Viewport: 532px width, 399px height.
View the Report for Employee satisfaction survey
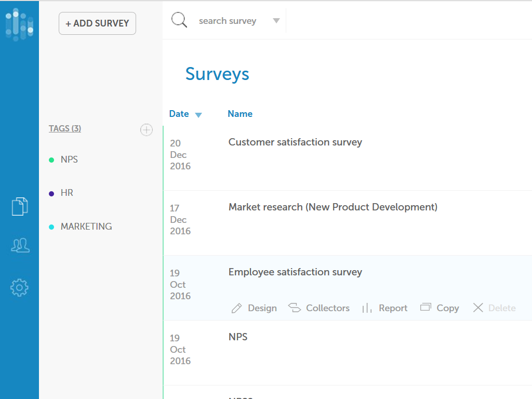coord(384,308)
